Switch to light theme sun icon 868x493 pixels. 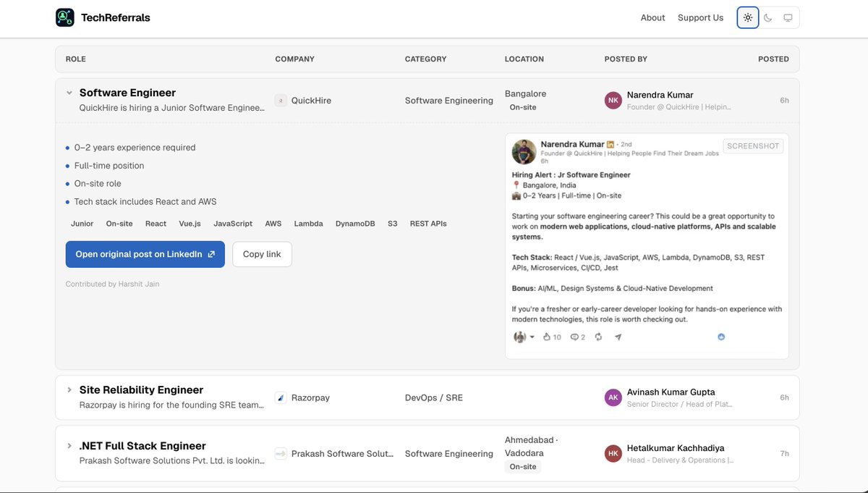point(748,17)
